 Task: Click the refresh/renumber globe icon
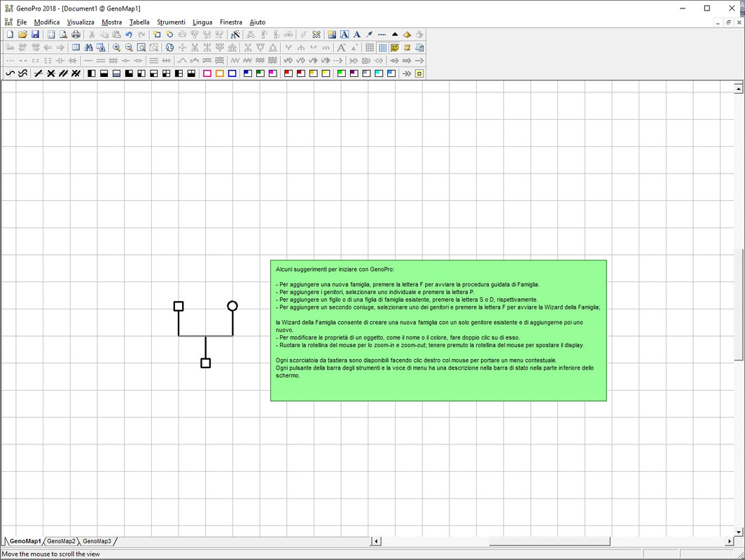[169, 48]
